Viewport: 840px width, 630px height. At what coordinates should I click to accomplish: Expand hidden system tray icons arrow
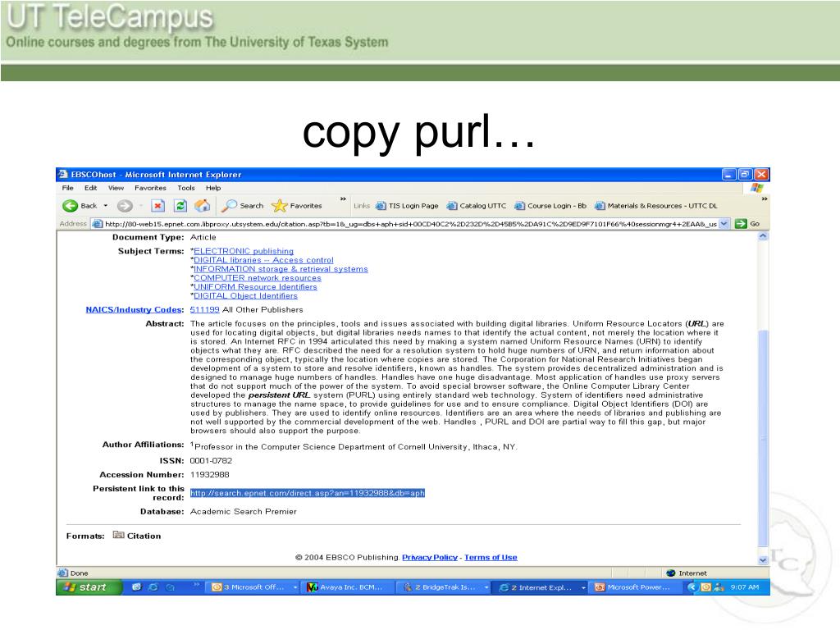692,587
